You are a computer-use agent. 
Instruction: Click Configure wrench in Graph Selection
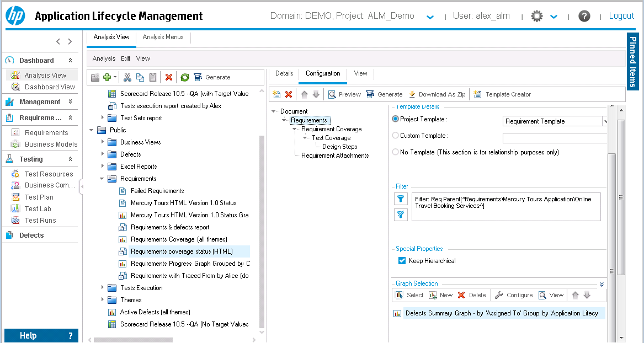point(514,295)
